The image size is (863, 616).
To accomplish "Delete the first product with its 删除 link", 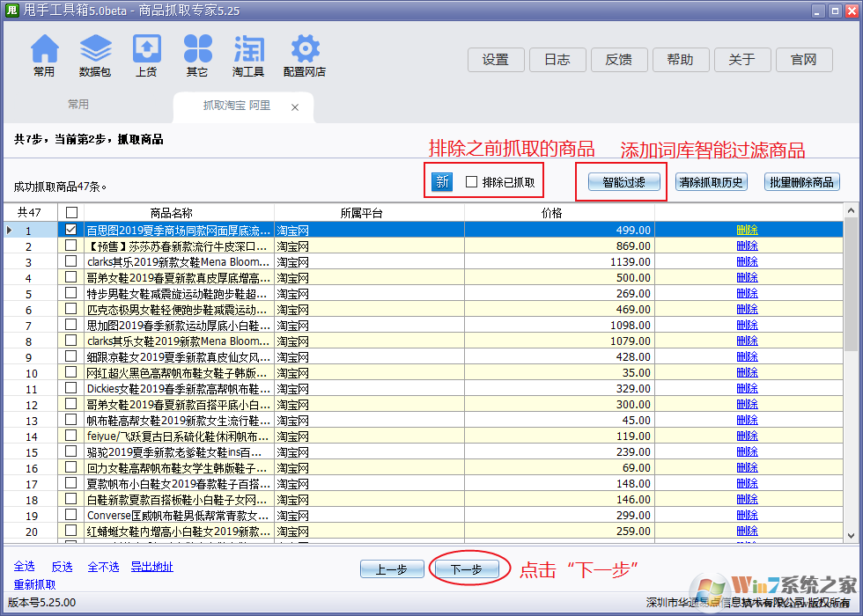I will [x=747, y=229].
